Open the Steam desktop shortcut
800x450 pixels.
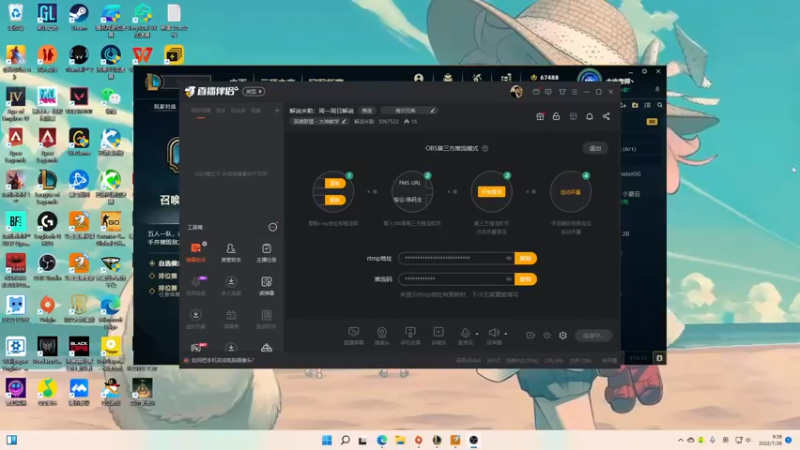[x=79, y=17]
